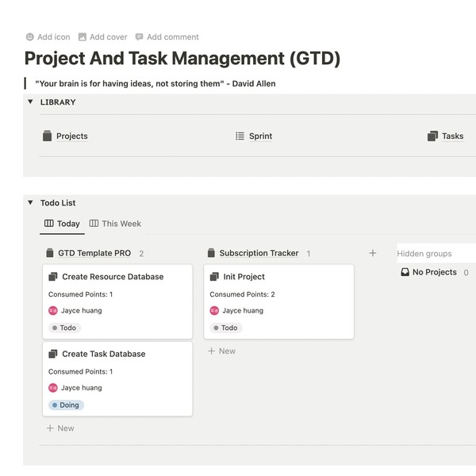Add new card under Subscription Tracker
476x476 pixels.
pos(221,351)
